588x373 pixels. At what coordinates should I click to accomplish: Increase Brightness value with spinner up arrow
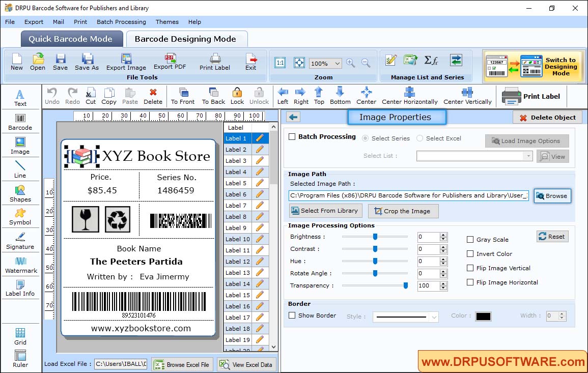pyautogui.click(x=443, y=235)
